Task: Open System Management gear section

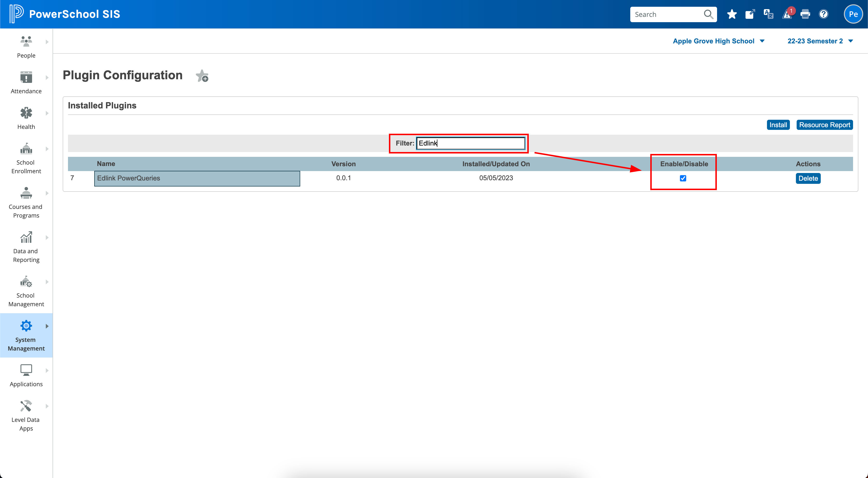Action: click(x=26, y=335)
